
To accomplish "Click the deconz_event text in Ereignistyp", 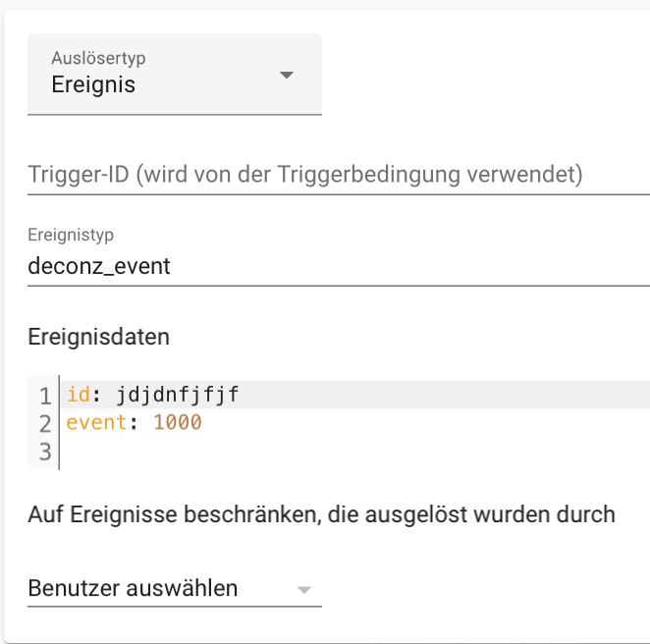I will point(99,265).
